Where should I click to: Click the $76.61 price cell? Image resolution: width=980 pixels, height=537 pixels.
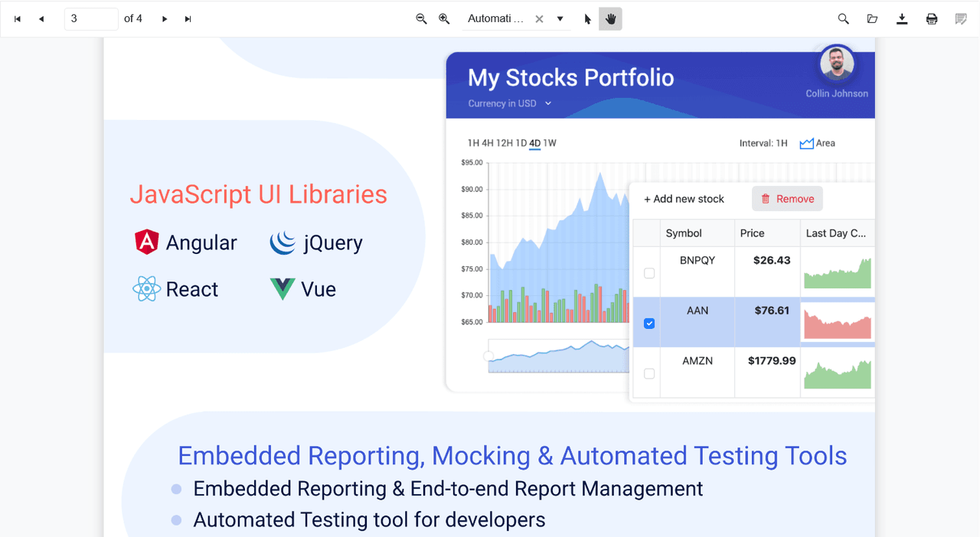[x=767, y=322]
